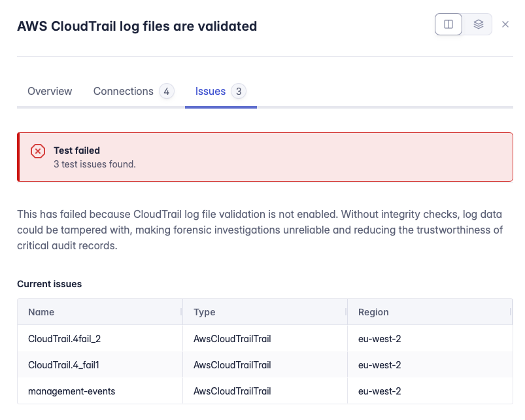
Task: Click the Connections count badge showing 4
Action: coord(167,92)
